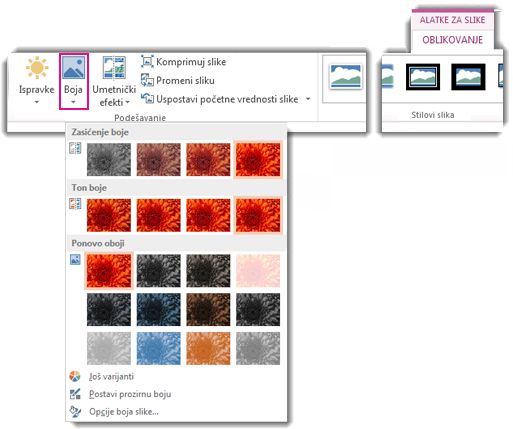Viewport: 513px width, 429px height.
Task: Open Umetnički efekti dropdown
Action: click(x=114, y=81)
